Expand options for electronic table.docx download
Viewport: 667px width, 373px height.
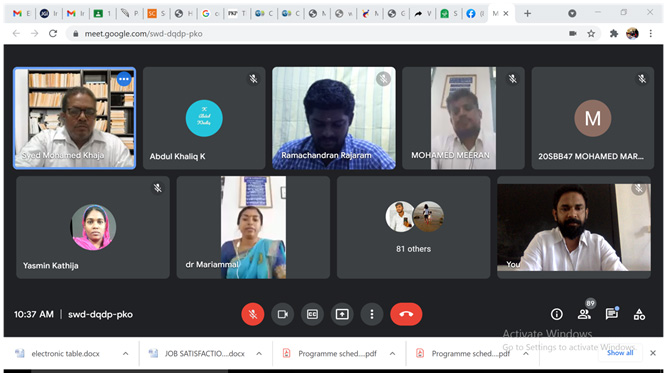125,353
